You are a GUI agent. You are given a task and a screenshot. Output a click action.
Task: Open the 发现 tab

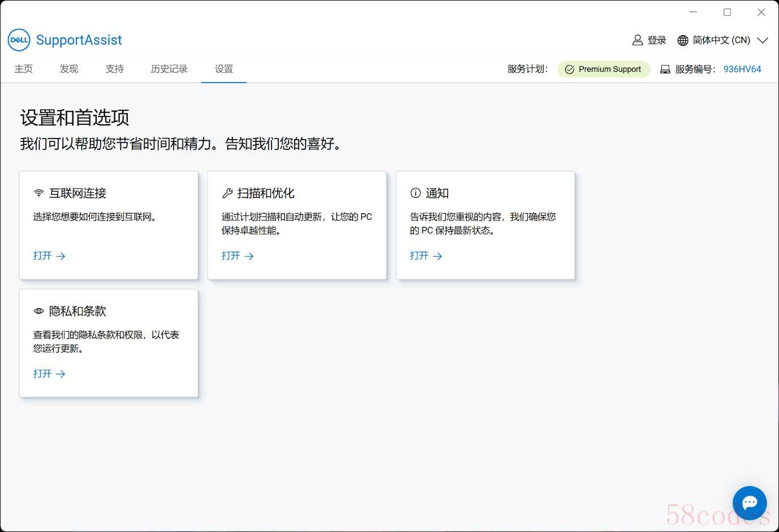69,69
